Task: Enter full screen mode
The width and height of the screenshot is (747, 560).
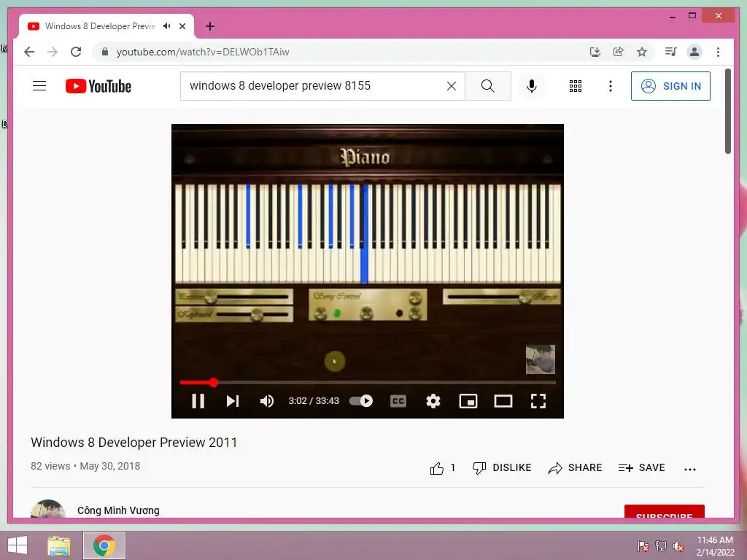Action: [x=538, y=401]
